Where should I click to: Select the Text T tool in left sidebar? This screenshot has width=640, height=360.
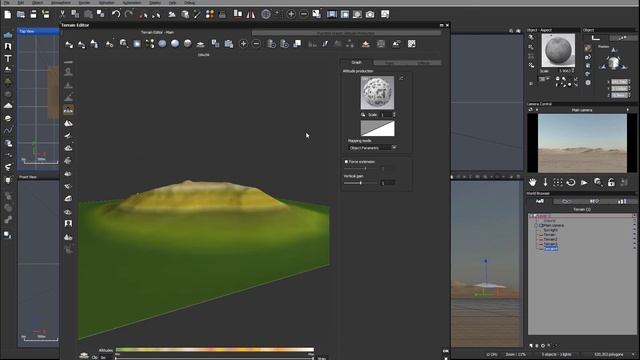(x=8, y=58)
